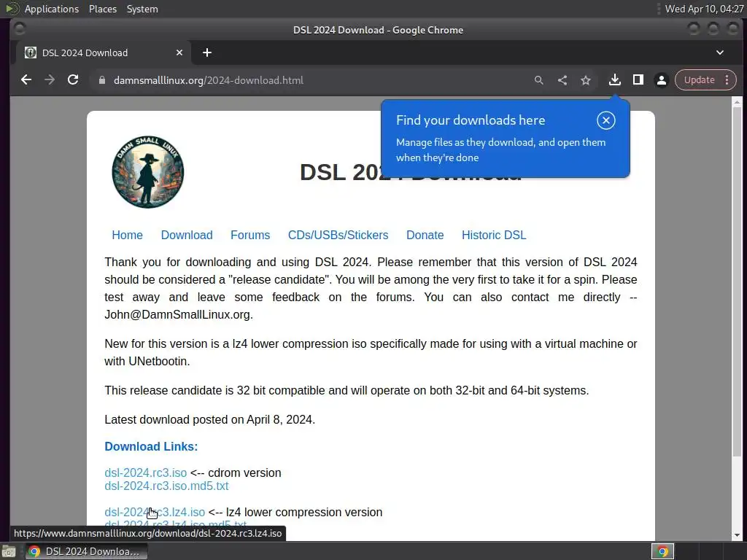The image size is (747, 560).
Task: Download dsl-2024.rc3.lz4.iso lower compression version
Action: (x=155, y=513)
